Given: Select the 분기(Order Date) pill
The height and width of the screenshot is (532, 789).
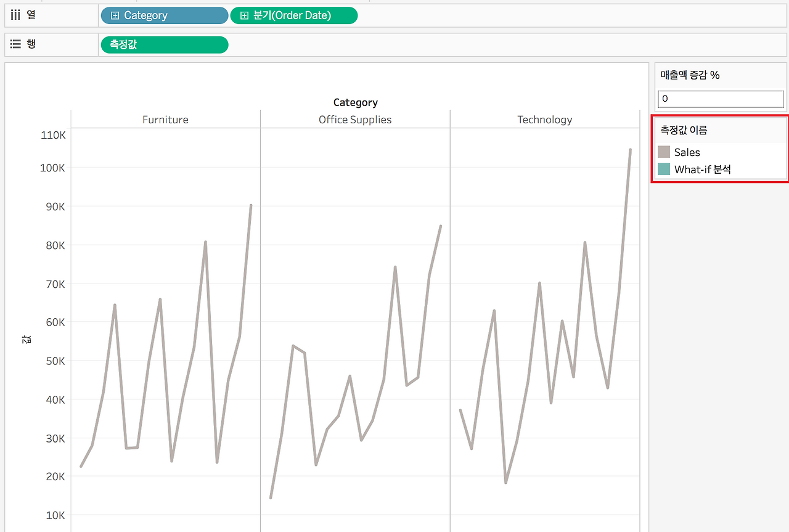Looking at the screenshot, I should pos(294,15).
